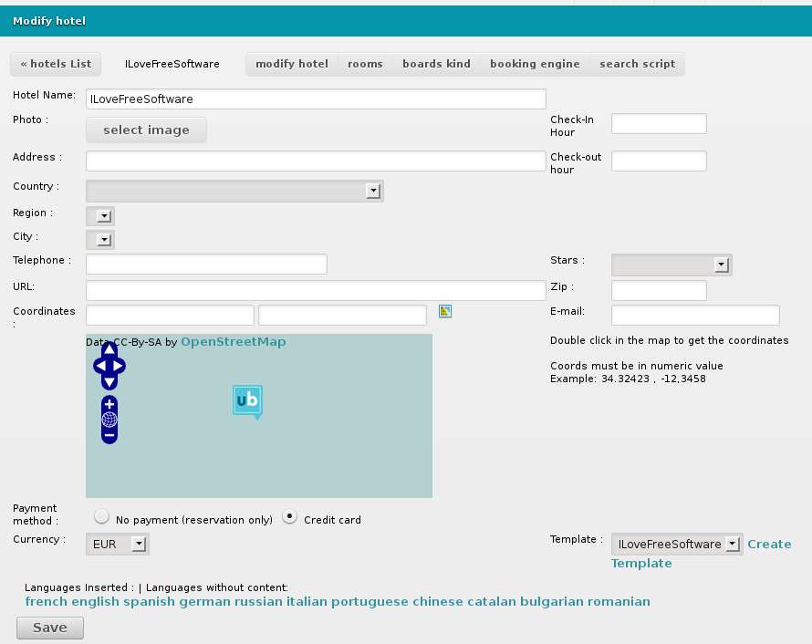The width and height of the screenshot is (812, 644).
Task: Open the OpenStreetMap link
Action: (233, 342)
